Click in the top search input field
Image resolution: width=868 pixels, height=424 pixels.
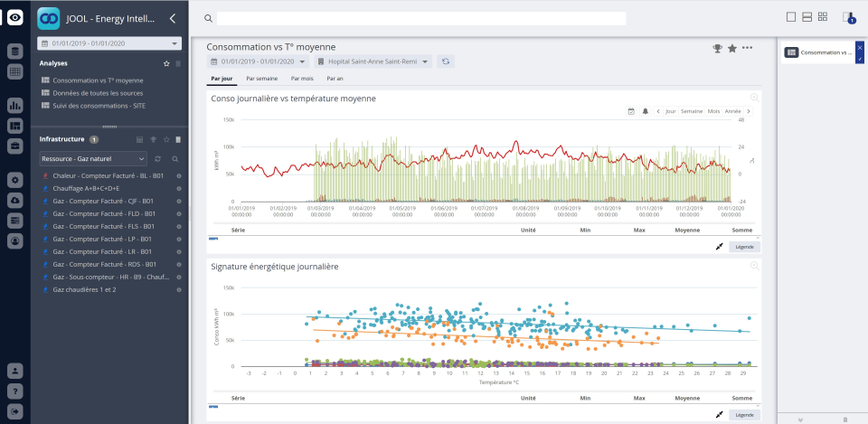tap(420, 18)
